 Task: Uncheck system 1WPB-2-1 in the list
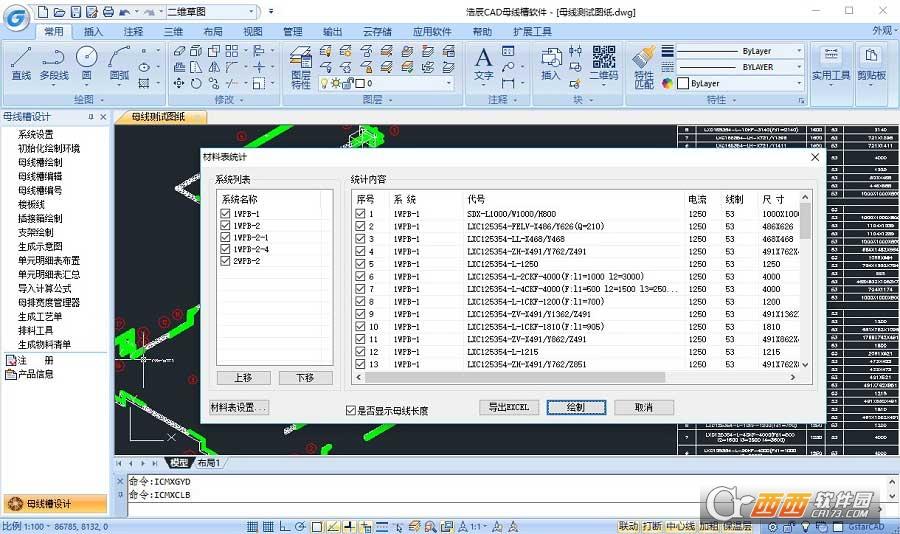click(x=225, y=237)
